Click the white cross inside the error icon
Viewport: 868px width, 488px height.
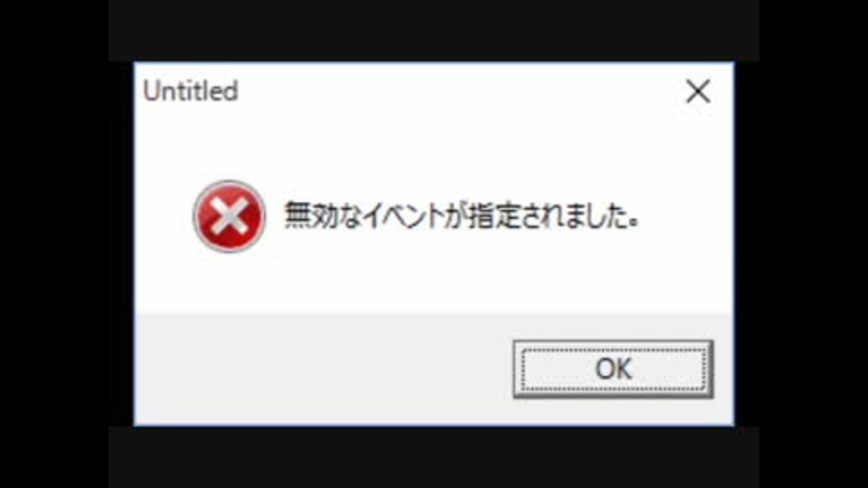pos(229,216)
